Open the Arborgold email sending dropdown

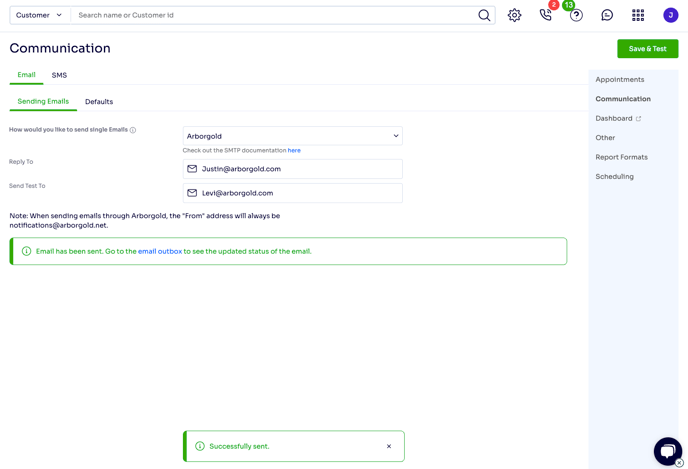[x=293, y=136]
